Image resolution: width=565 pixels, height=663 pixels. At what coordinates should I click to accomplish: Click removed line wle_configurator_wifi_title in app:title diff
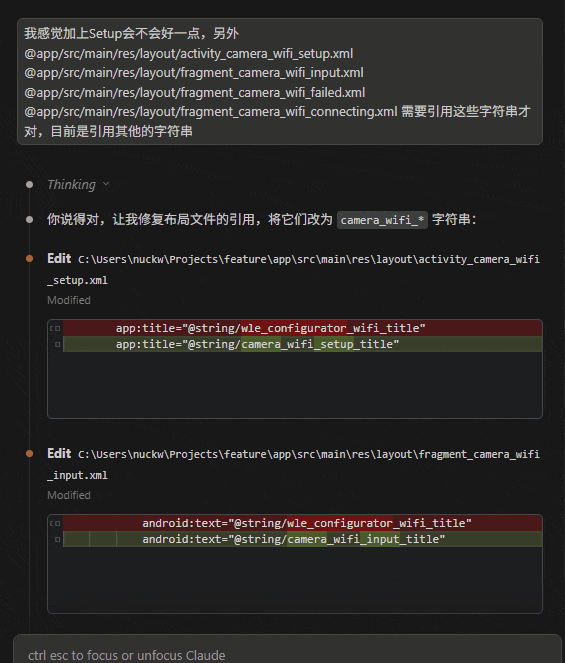[302, 328]
